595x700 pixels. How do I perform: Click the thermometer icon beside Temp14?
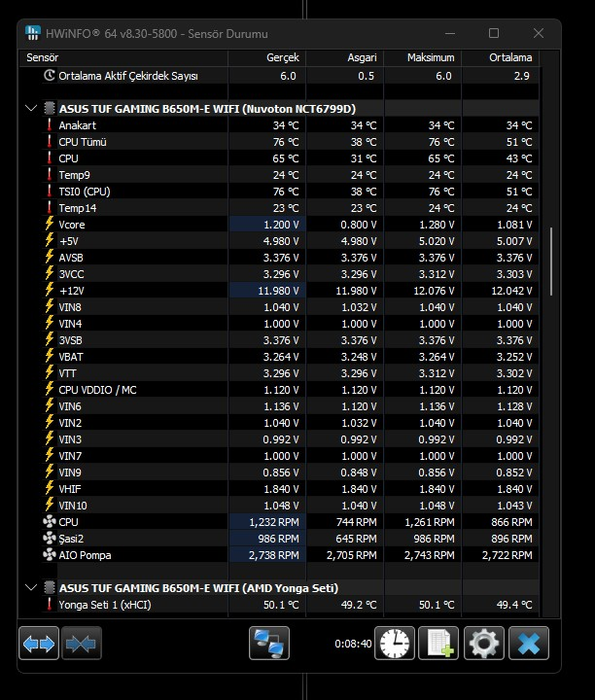point(50,208)
